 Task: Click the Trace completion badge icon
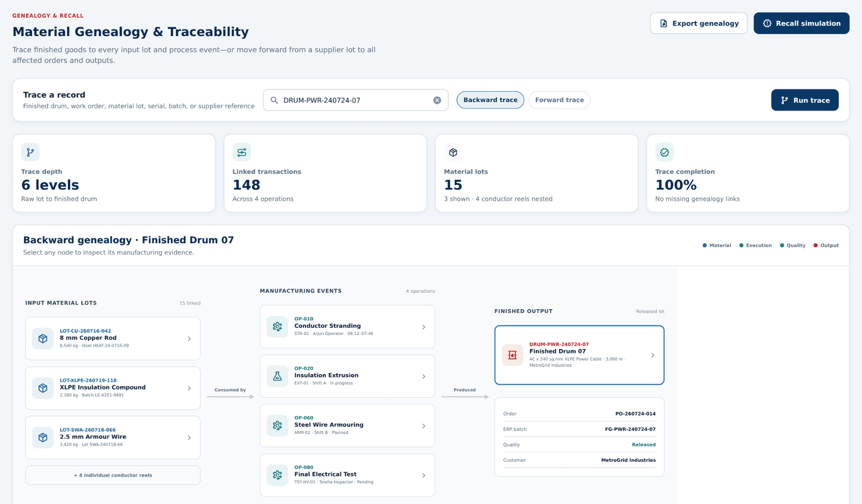(x=664, y=152)
